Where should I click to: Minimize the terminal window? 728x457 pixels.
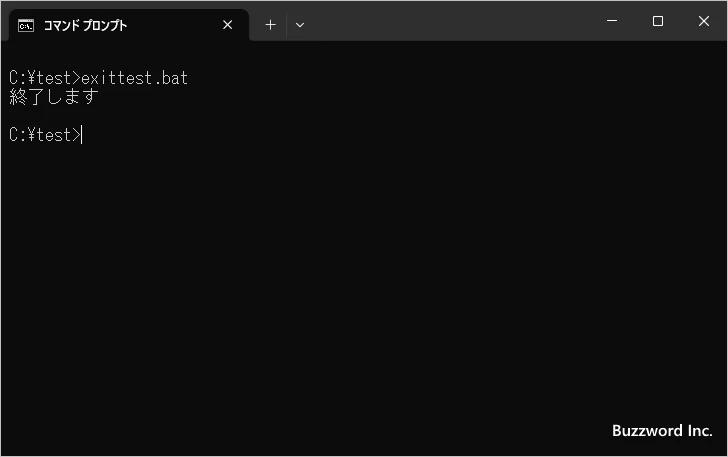(611, 21)
